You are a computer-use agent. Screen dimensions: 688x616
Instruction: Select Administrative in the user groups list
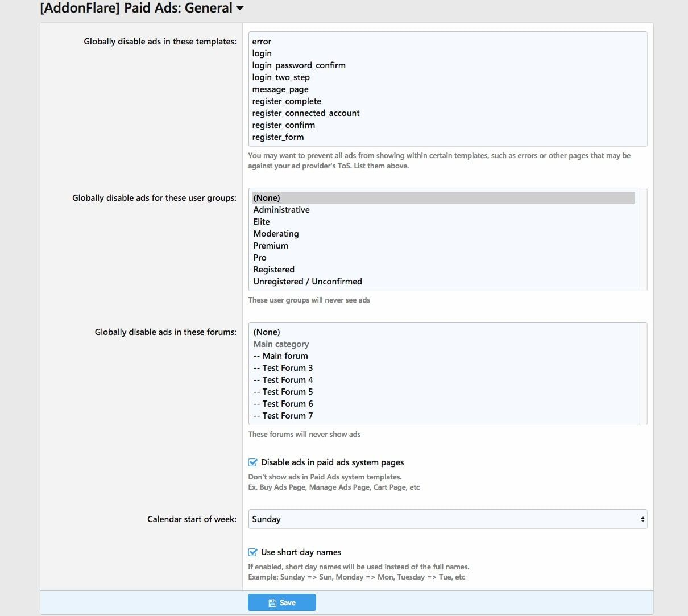(x=281, y=210)
